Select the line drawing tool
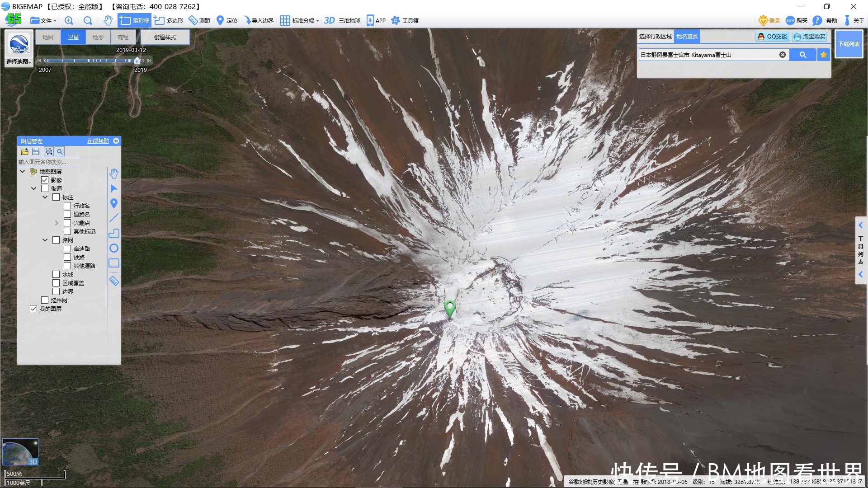The height and width of the screenshot is (488, 868). point(114,218)
